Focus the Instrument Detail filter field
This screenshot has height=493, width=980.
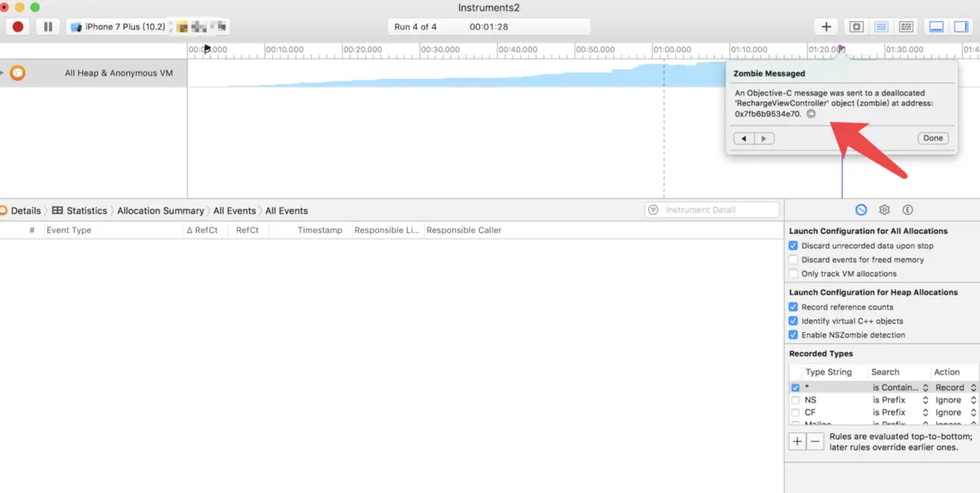click(712, 210)
